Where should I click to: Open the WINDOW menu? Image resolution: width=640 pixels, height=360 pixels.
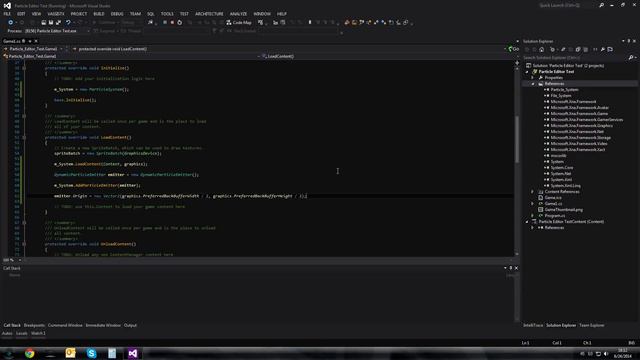(262, 14)
